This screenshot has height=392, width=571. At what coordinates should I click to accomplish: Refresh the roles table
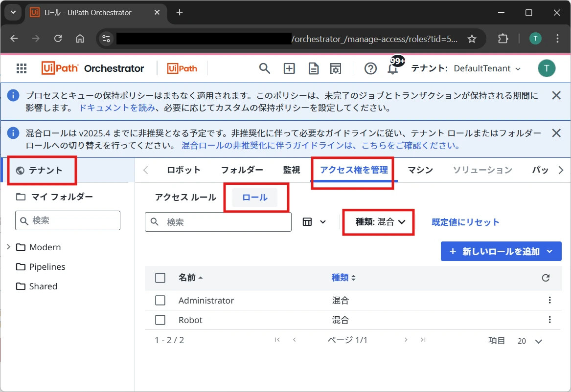click(546, 278)
